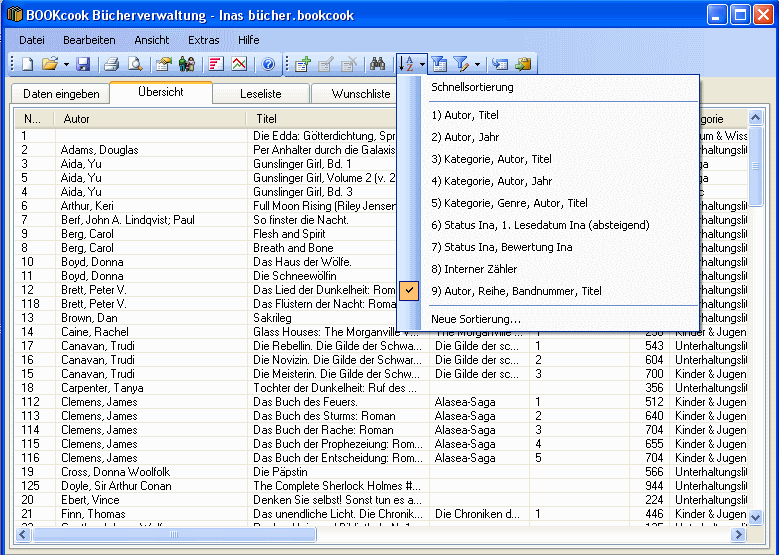Select checked sort '9) Autor, Reihe, Bandnummer, Titel'
This screenshot has width=779, height=555.
[516, 291]
